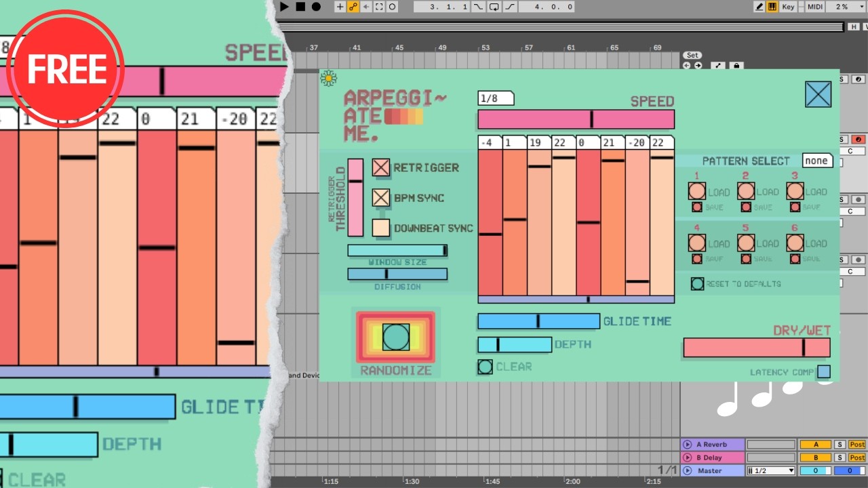Click the GLIDE TIME slider
Screen dimensions: 868x488
pos(539,321)
